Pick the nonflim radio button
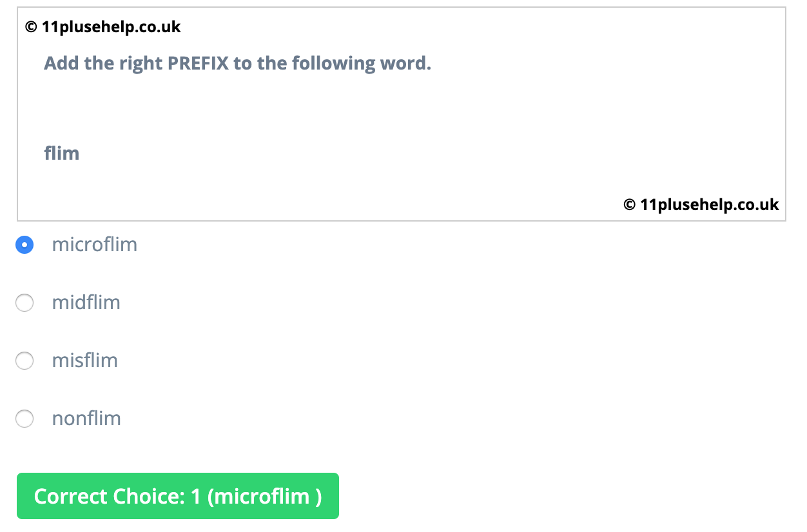 24,419
